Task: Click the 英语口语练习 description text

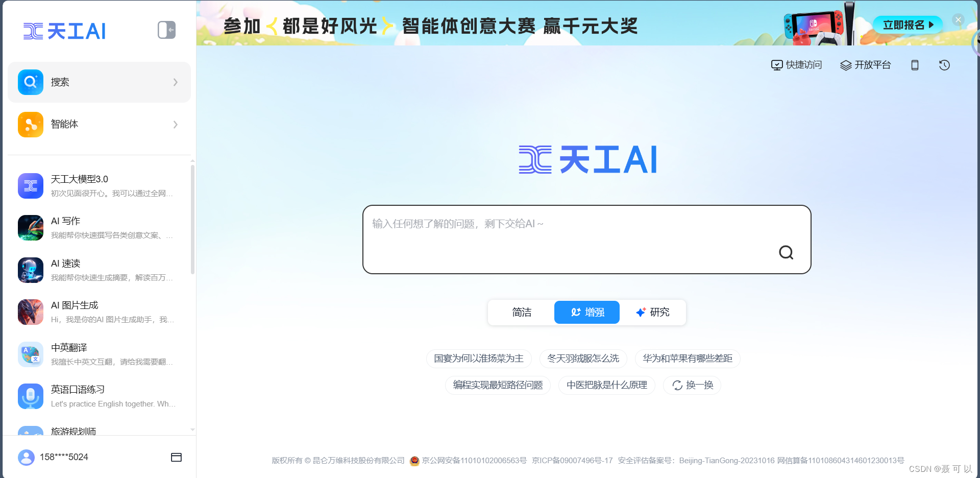Action: (113, 404)
